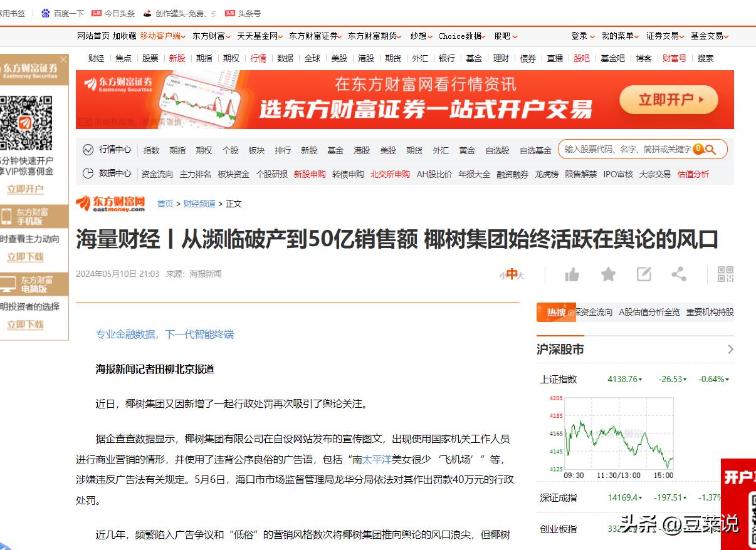Open 深证成指 index link
Screen dimensions: 756x550
coord(559,497)
